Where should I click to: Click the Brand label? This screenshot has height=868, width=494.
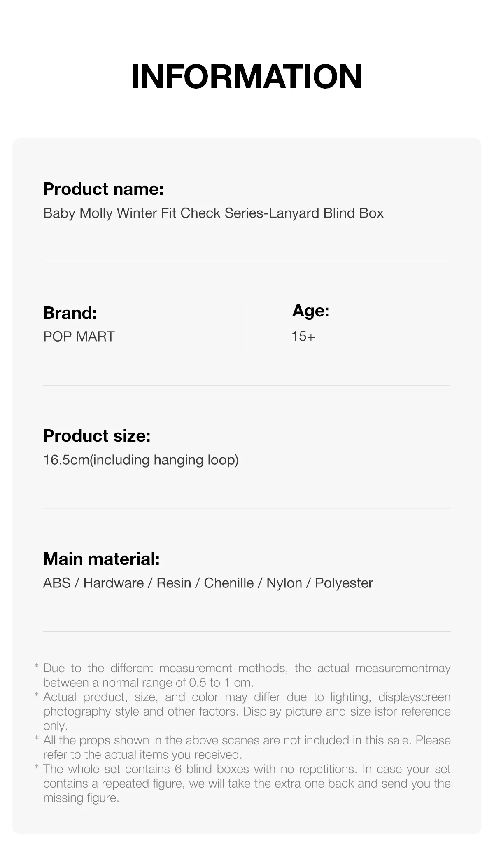point(70,313)
